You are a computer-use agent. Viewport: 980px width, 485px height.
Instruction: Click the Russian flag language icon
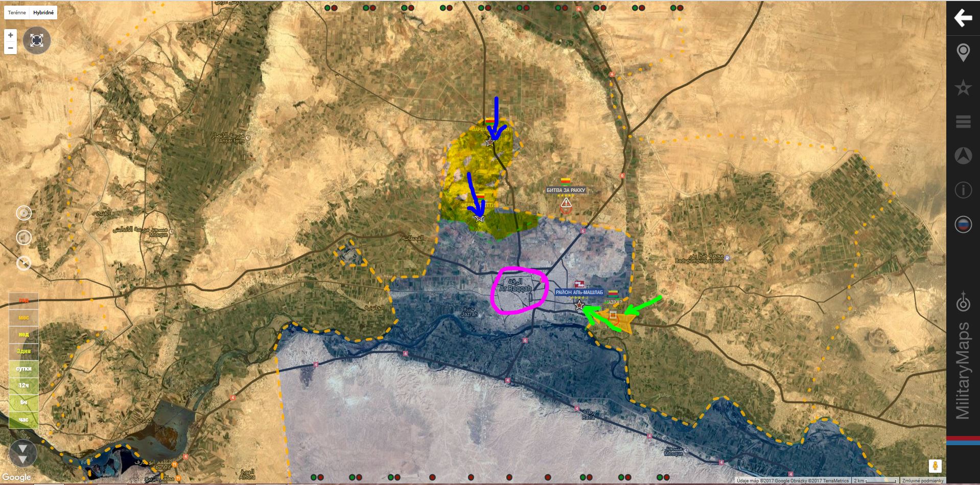963,225
